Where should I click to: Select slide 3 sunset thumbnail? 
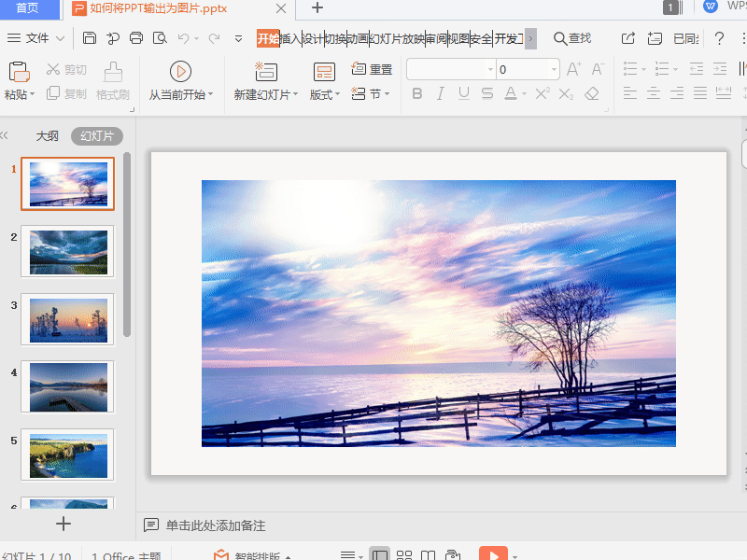[x=67, y=319]
